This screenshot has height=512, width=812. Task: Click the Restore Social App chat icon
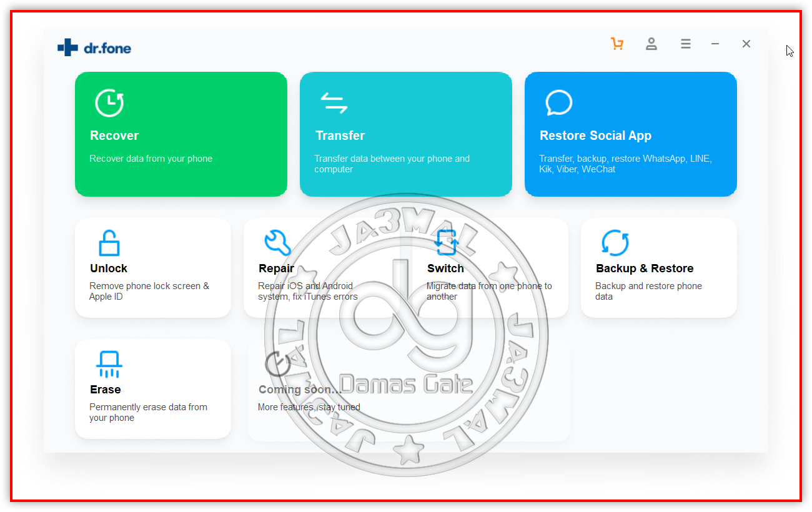[558, 103]
